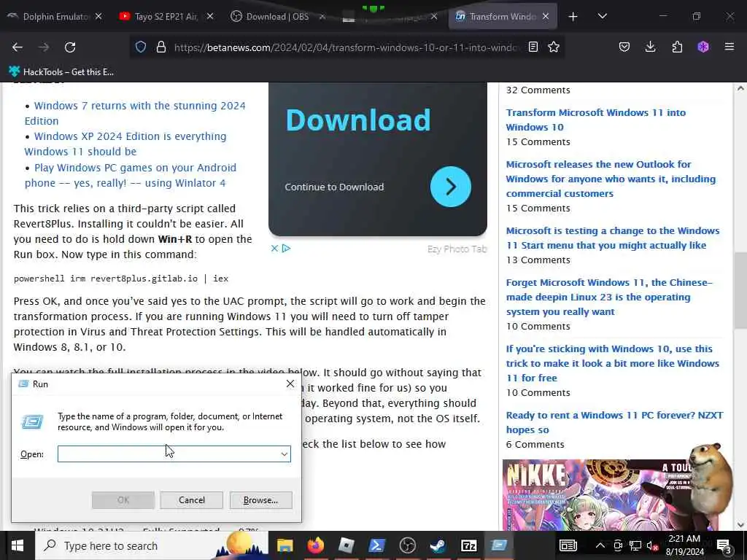
Task: Open the Firefox downloads panel
Action: (x=650, y=47)
